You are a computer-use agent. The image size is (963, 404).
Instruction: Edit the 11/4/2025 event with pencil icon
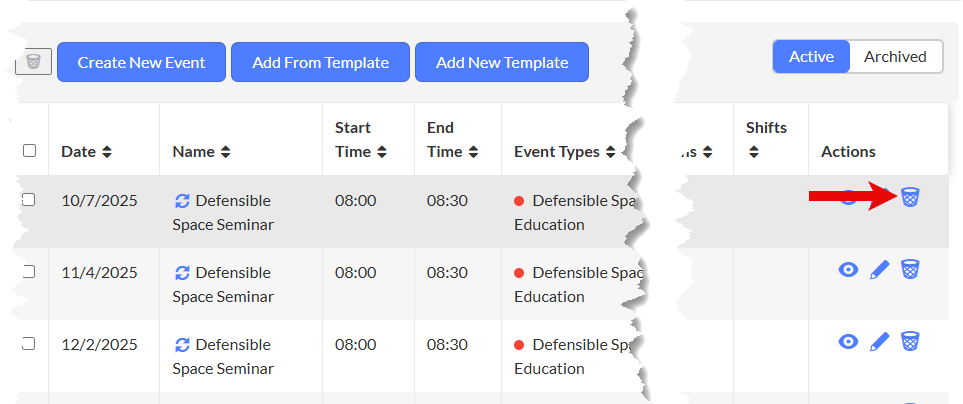point(879,269)
